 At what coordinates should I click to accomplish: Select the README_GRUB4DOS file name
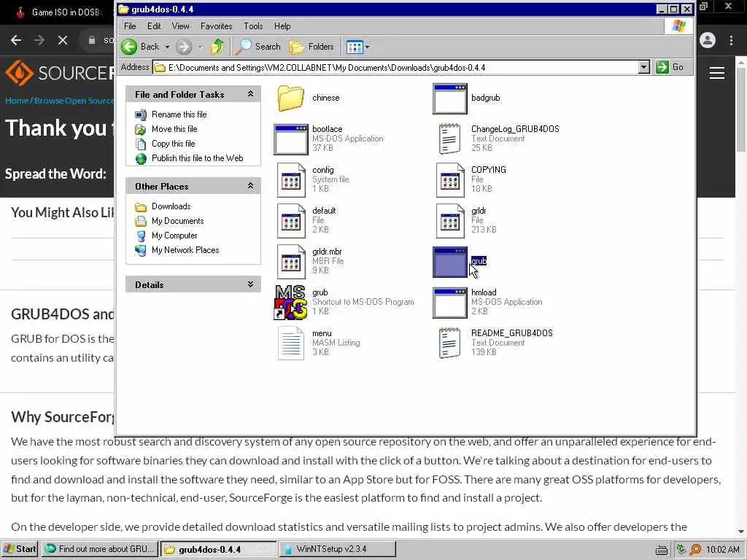[511, 333]
